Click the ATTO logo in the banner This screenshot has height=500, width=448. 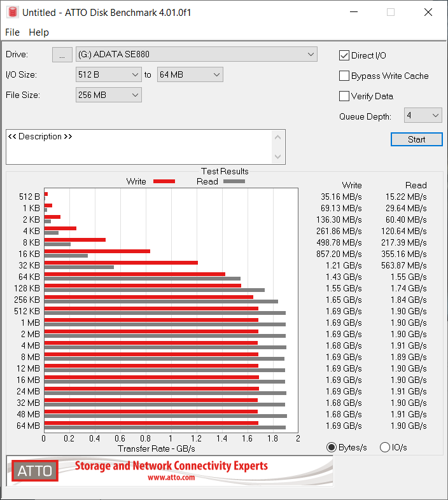[x=35, y=471]
